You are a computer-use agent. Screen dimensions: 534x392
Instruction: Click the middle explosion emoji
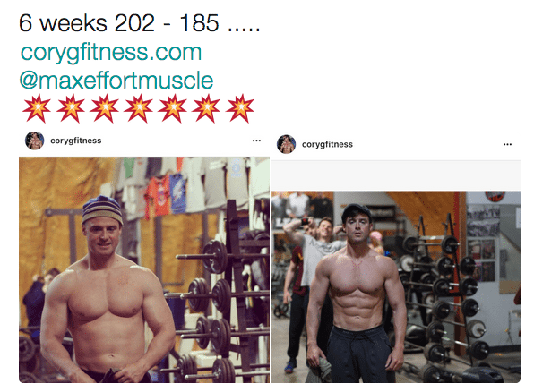coord(138,108)
